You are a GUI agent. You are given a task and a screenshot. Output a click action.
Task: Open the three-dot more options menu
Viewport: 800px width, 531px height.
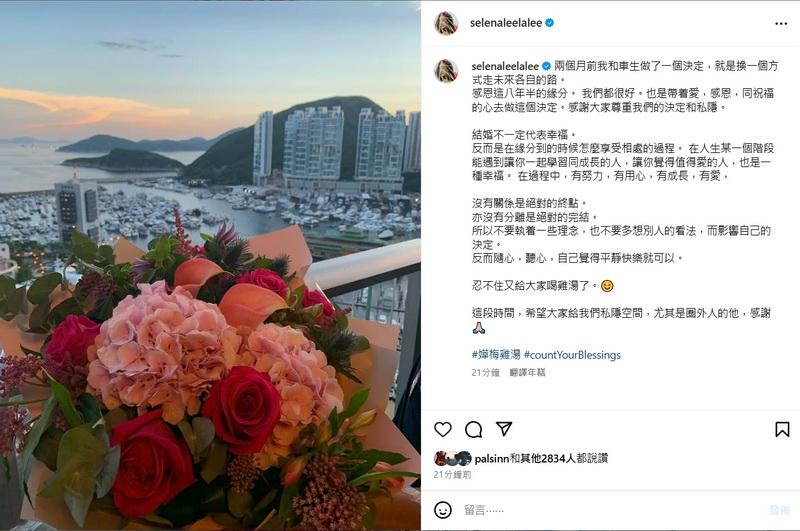pyautogui.click(x=781, y=23)
